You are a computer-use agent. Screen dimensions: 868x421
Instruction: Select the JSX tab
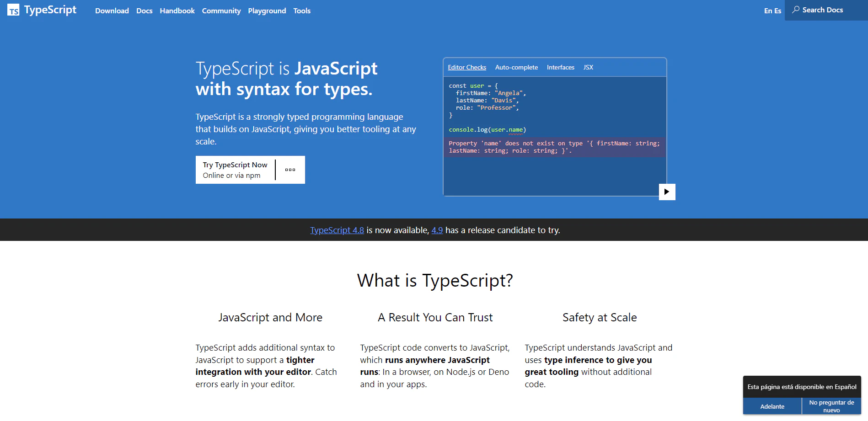click(588, 67)
